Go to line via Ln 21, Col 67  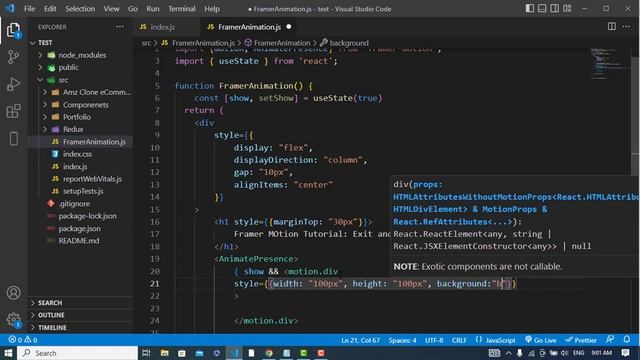[360, 340]
